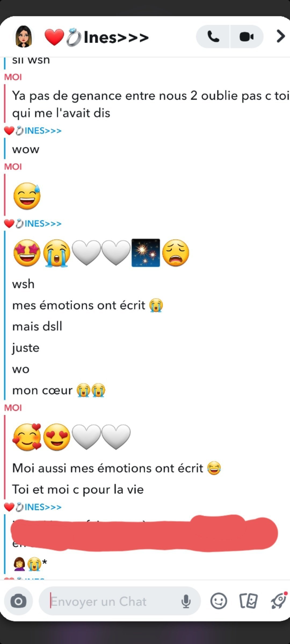Viewport: 290px width, 644px height.
Task: Select the message 'mes émotions ont écrit'
Action: pyautogui.click(x=88, y=305)
